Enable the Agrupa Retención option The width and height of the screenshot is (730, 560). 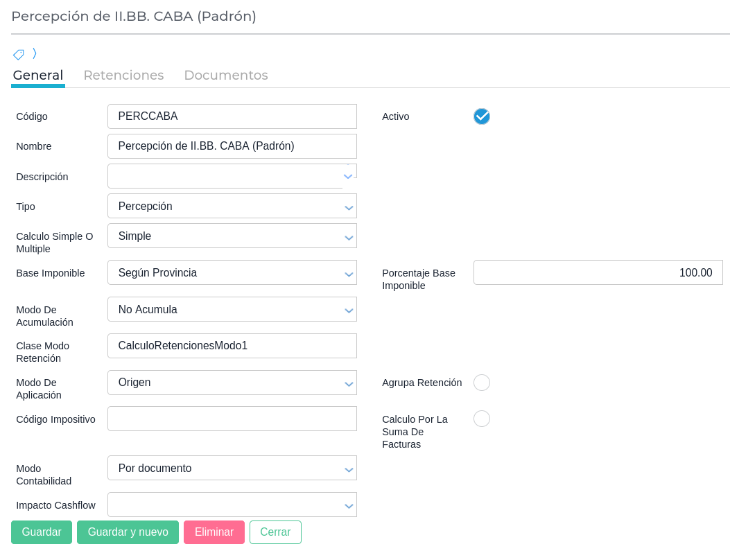[481, 383]
